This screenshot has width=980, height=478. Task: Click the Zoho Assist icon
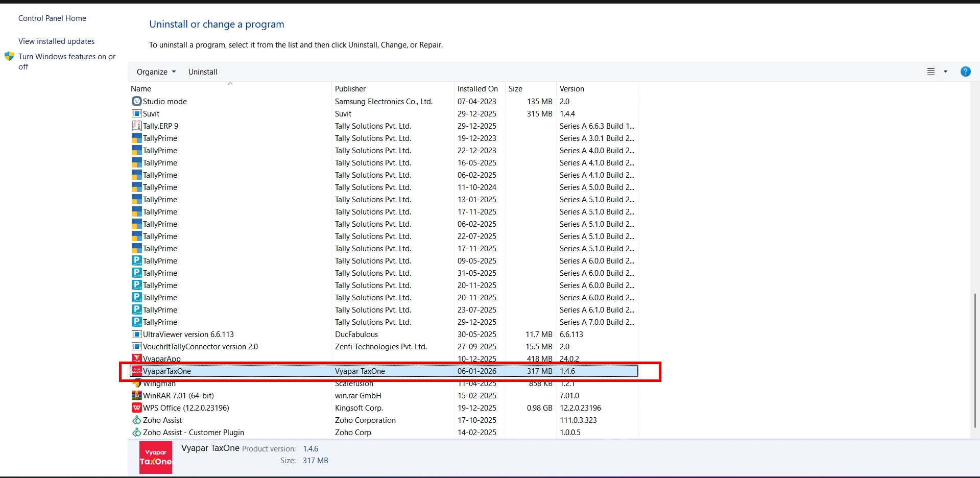point(136,420)
